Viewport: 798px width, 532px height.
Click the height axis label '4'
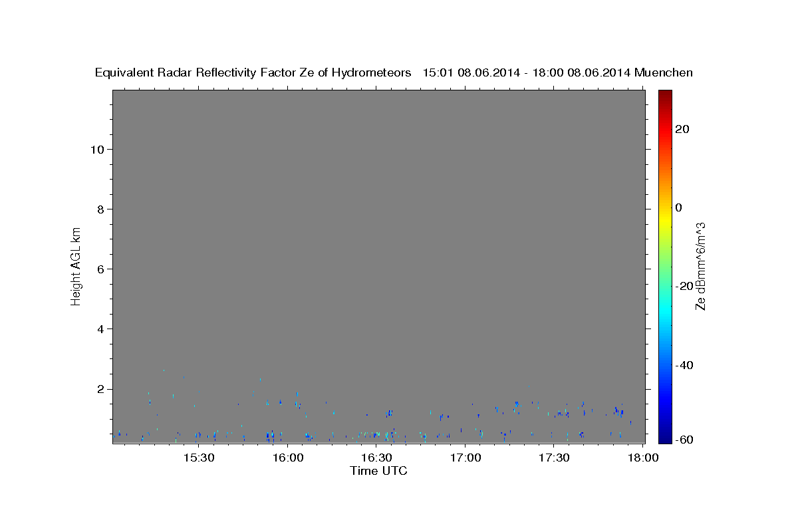pos(99,329)
